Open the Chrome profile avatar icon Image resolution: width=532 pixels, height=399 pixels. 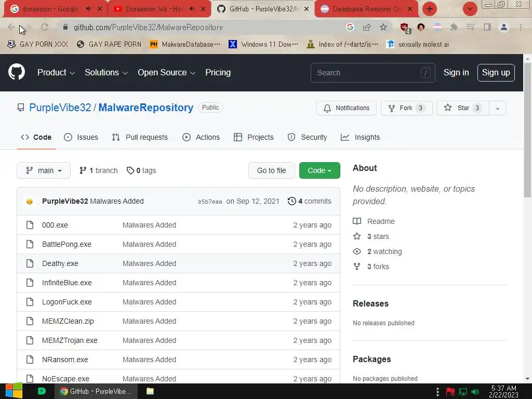click(x=504, y=27)
